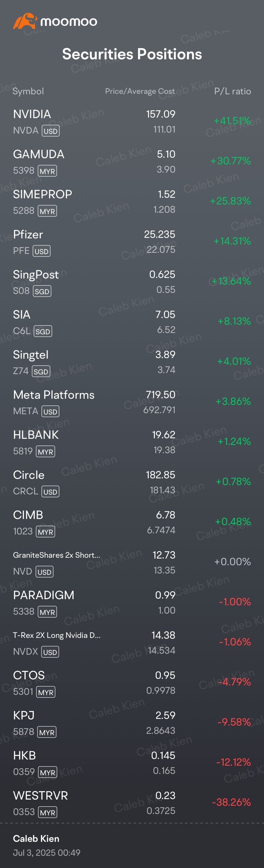This screenshot has width=264, height=868.
Task: Click the SGD badge next to Z74
Action: pos(41,371)
